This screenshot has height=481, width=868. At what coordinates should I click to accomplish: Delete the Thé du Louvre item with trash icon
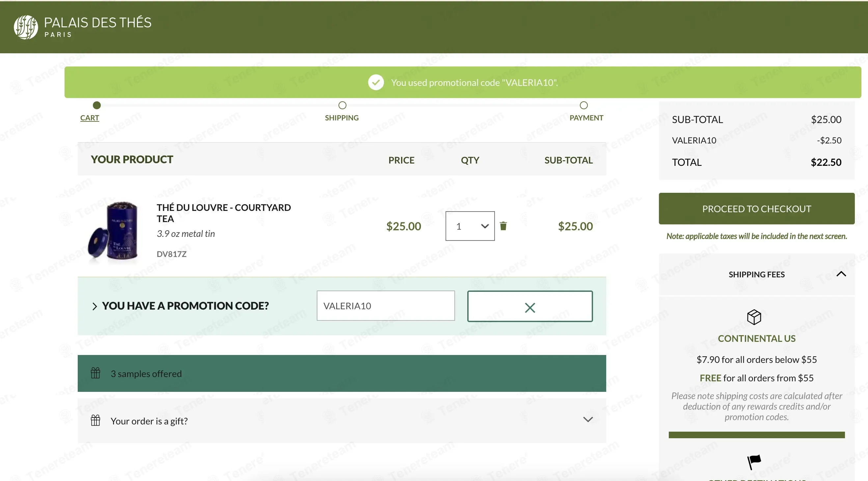click(503, 226)
